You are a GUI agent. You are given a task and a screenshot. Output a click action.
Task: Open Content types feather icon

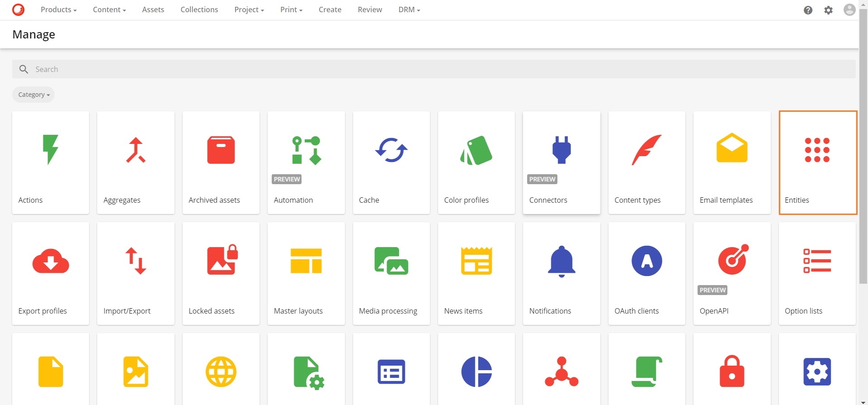(x=646, y=150)
